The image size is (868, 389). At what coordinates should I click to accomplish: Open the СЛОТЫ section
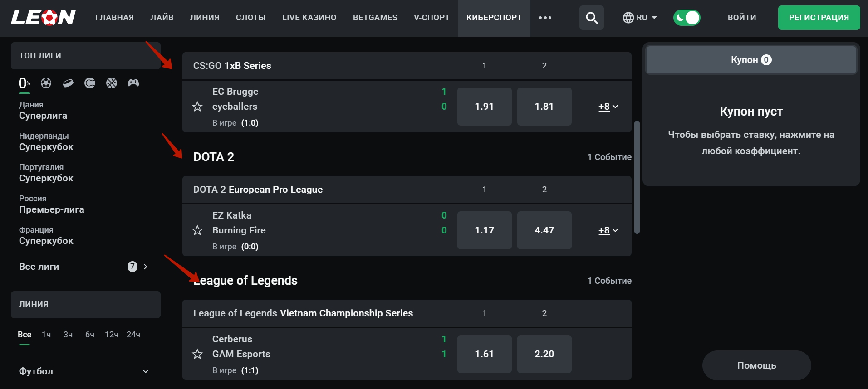[250, 18]
